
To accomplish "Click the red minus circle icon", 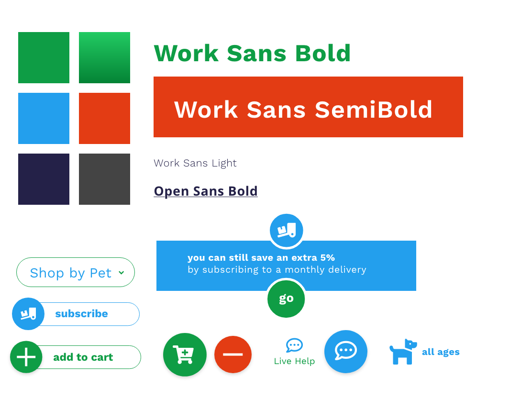I will [x=233, y=355].
